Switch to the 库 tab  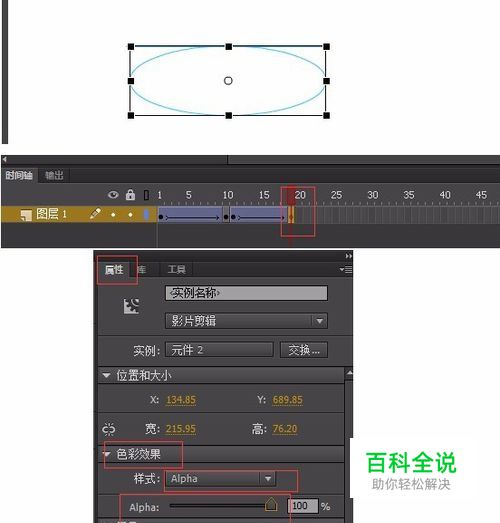142,270
